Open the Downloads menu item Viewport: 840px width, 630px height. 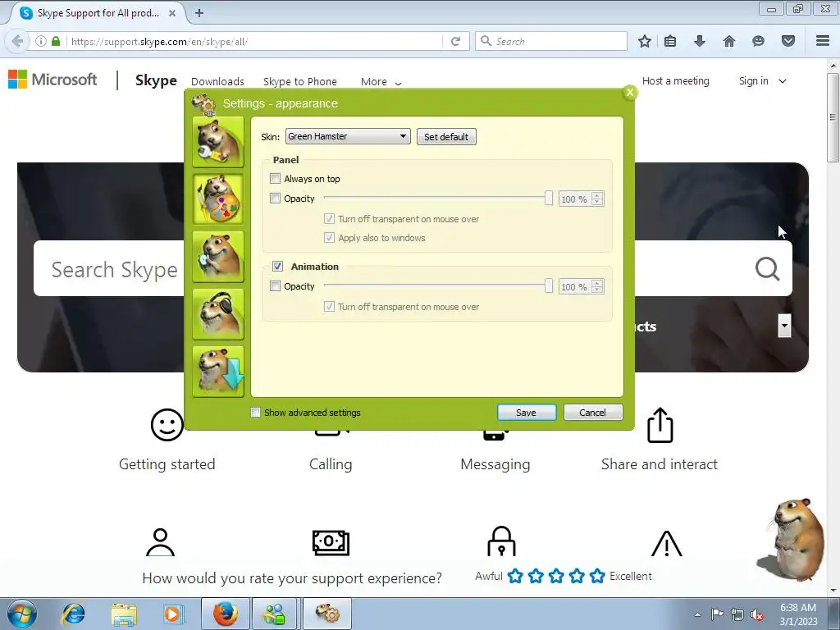217,82
